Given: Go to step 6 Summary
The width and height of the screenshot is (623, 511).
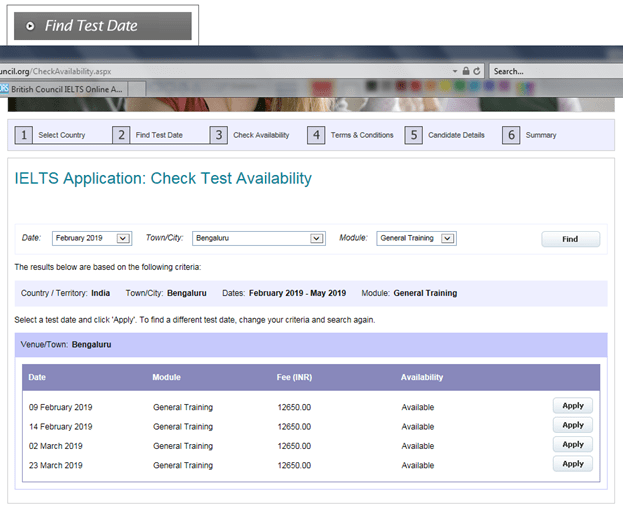Looking at the screenshot, I should coord(530,135).
